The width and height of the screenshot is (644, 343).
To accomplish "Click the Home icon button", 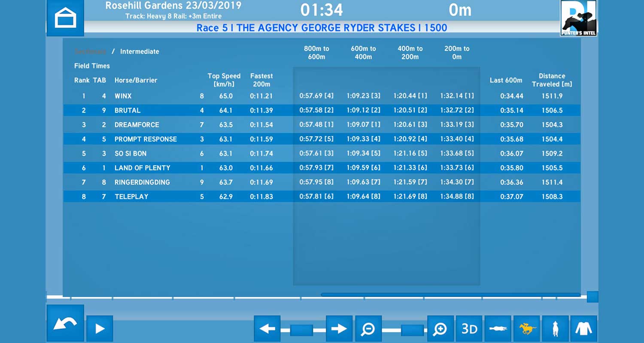I will click(65, 18).
